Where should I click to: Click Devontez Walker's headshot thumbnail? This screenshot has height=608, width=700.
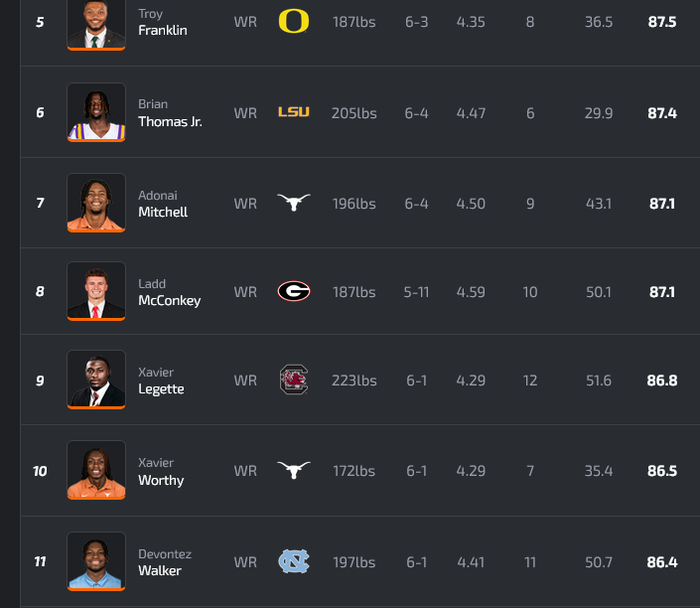click(x=96, y=561)
